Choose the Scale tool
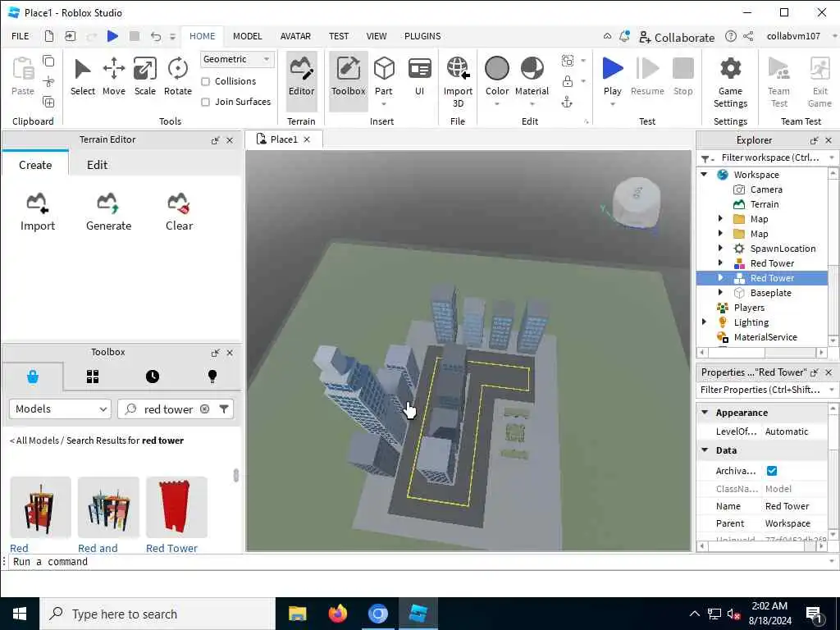Screen dimensions: 840x630 click(x=144, y=76)
